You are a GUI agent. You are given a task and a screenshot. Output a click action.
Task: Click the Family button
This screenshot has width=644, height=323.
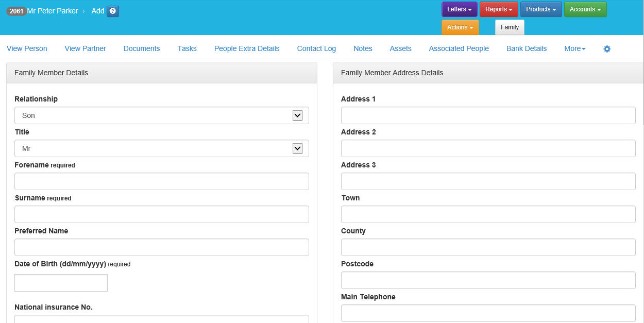tap(510, 27)
